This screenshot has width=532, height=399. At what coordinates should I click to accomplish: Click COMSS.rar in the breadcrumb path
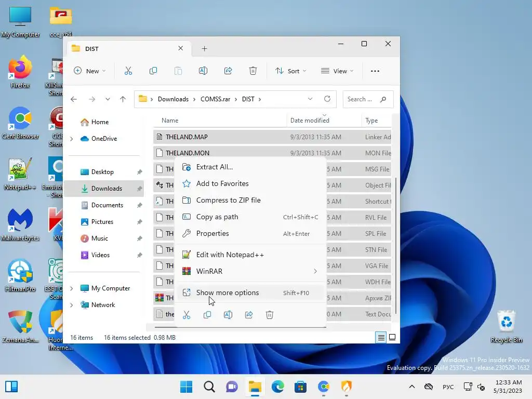coord(215,99)
